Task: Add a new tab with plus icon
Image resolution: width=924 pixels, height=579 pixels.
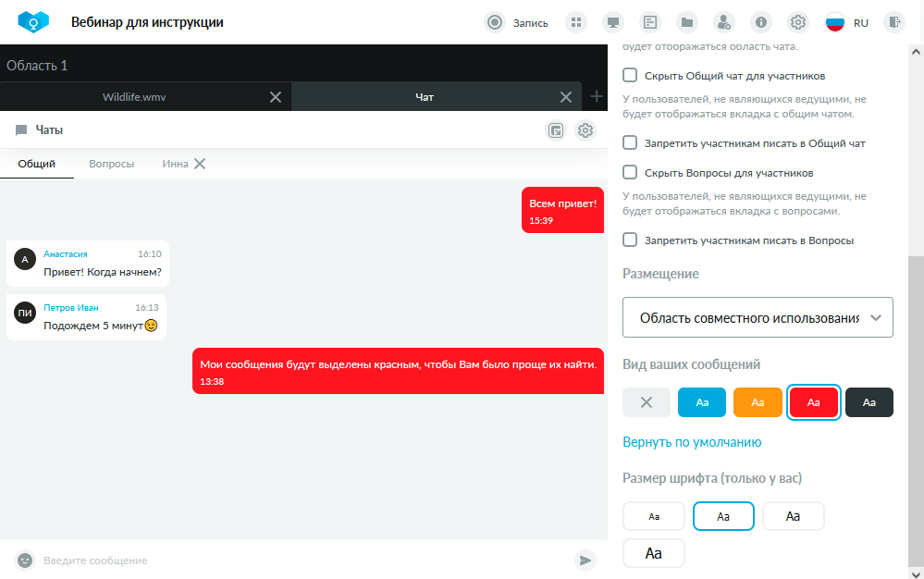Action: tap(597, 96)
